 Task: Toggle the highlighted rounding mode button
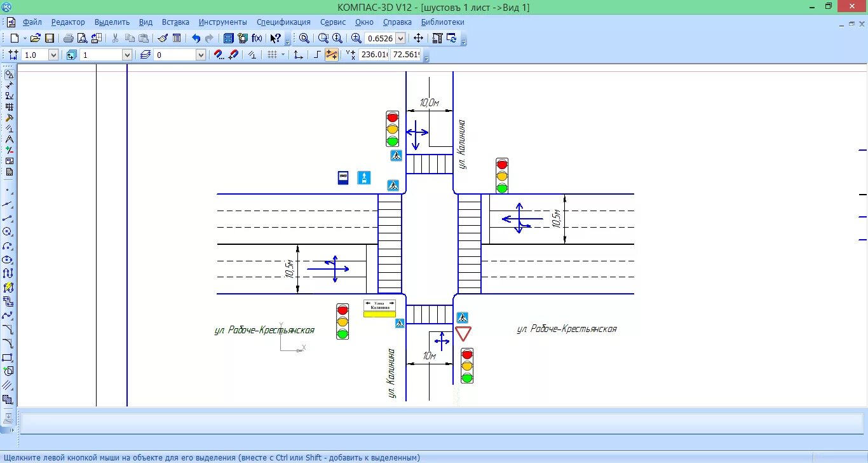tap(332, 55)
